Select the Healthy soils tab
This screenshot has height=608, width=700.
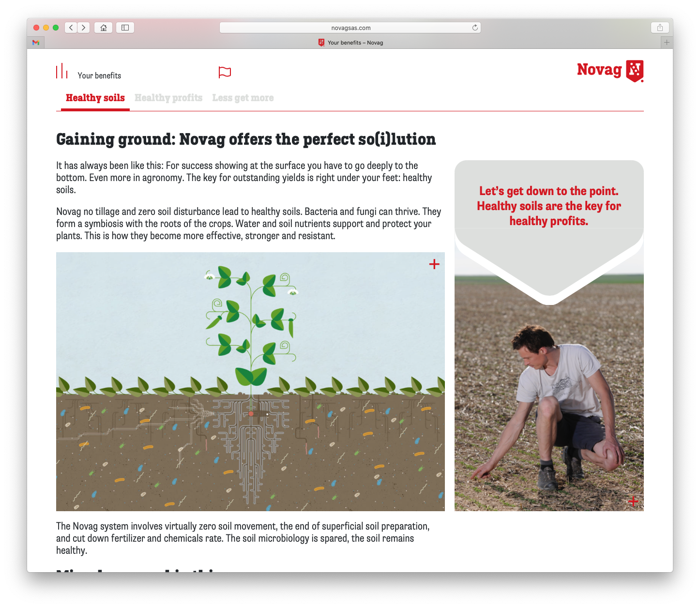click(95, 98)
